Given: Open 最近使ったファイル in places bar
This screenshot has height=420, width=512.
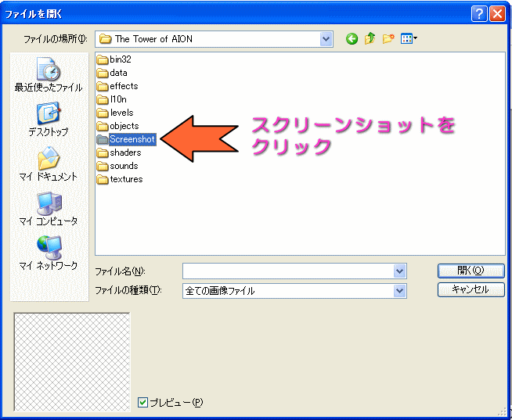Looking at the screenshot, I should tap(49, 75).
